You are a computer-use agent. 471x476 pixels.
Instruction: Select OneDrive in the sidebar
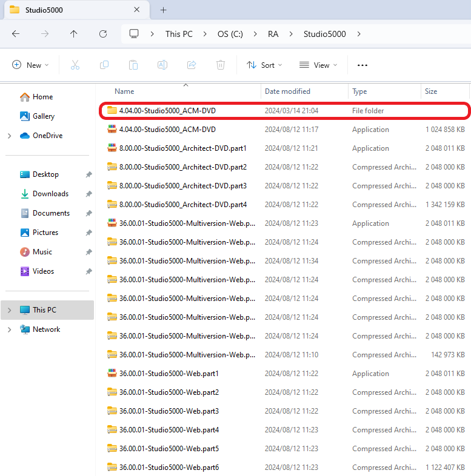pyautogui.click(x=41, y=136)
